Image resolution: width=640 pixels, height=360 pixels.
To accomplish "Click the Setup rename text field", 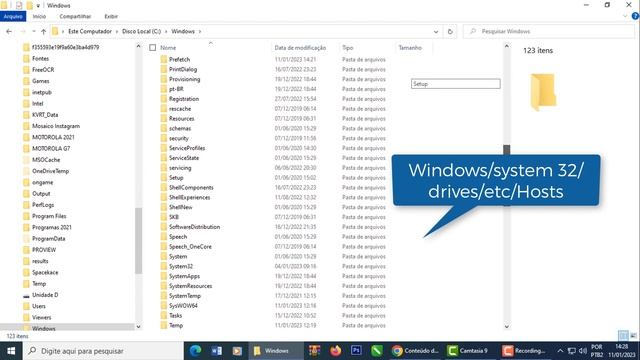I will click(x=456, y=84).
